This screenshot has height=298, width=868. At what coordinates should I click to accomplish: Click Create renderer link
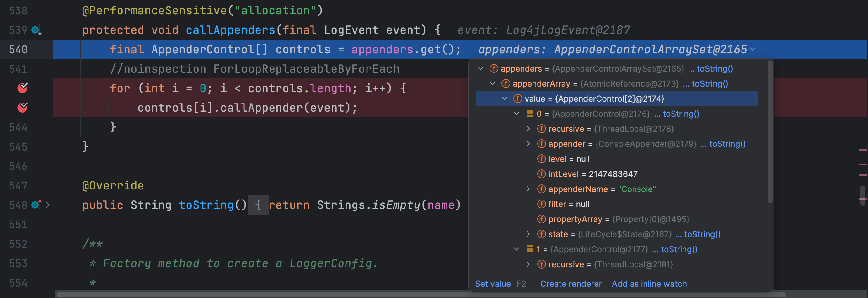[571, 284]
